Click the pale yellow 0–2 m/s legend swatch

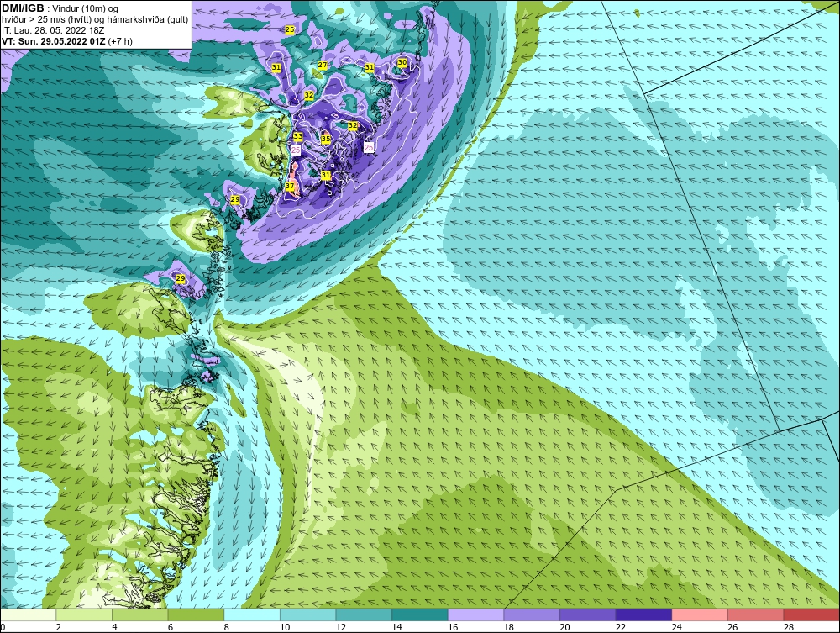29,615
